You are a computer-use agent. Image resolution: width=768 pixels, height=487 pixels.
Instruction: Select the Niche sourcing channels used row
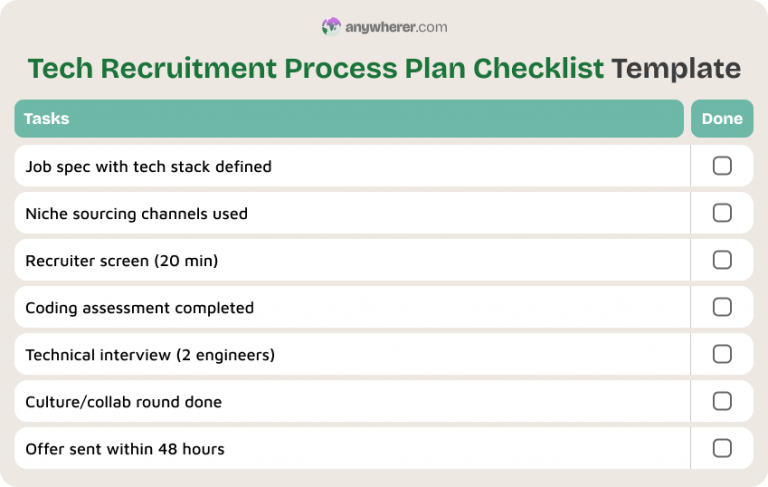pos(136,214)
